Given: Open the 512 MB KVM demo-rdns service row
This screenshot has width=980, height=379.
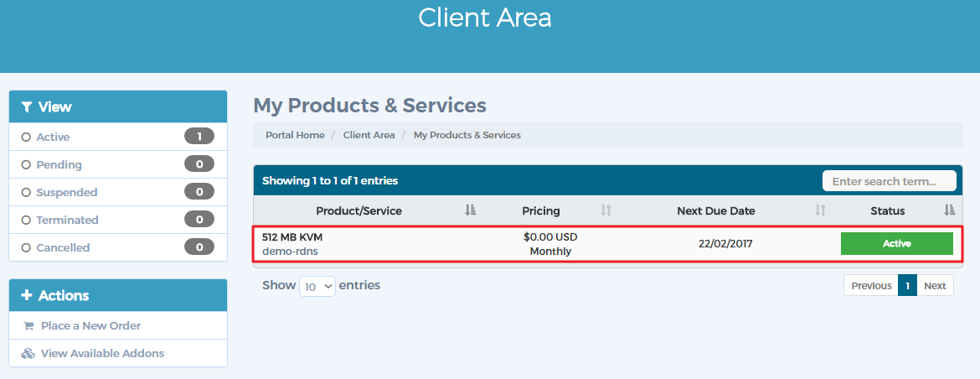Looking at the screenshot, I should tap(608, 244).
